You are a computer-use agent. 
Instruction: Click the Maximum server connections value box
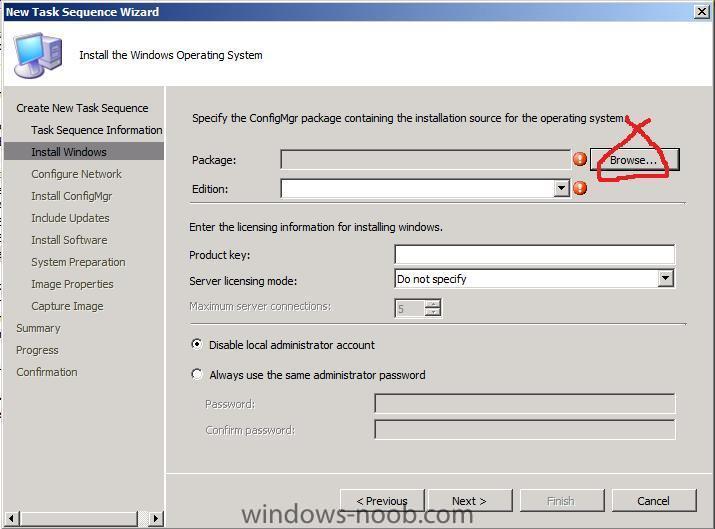pos(410,309)
